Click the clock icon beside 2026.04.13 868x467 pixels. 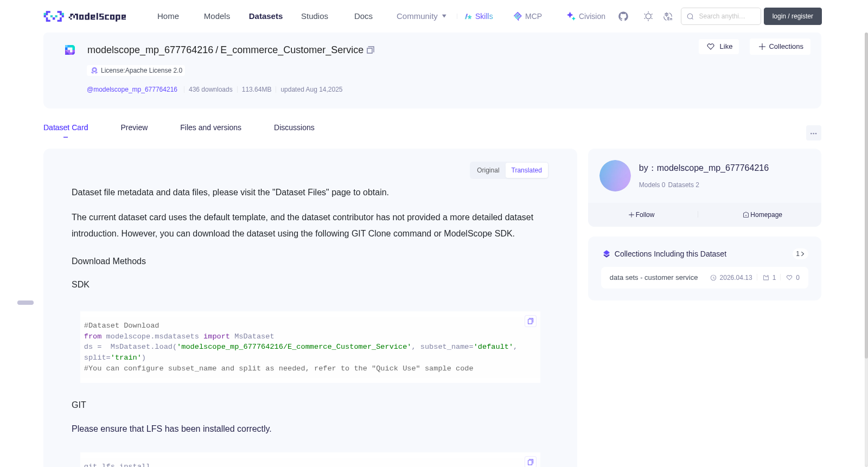[x=713, y=278]
